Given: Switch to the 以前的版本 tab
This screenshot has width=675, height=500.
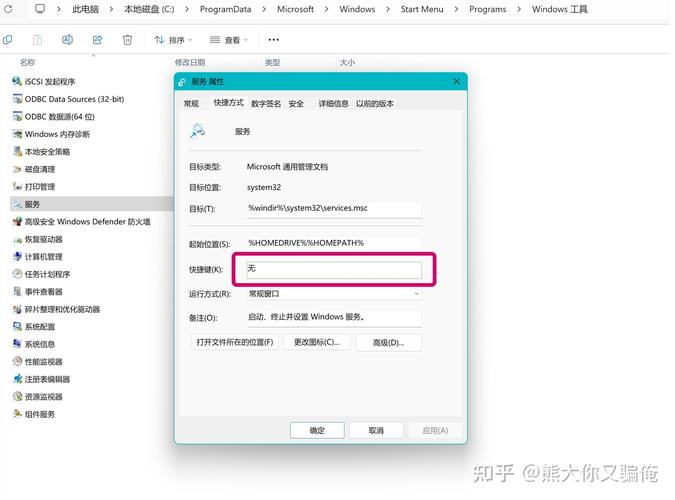Looking at the screenshot, I should point(375,103).
